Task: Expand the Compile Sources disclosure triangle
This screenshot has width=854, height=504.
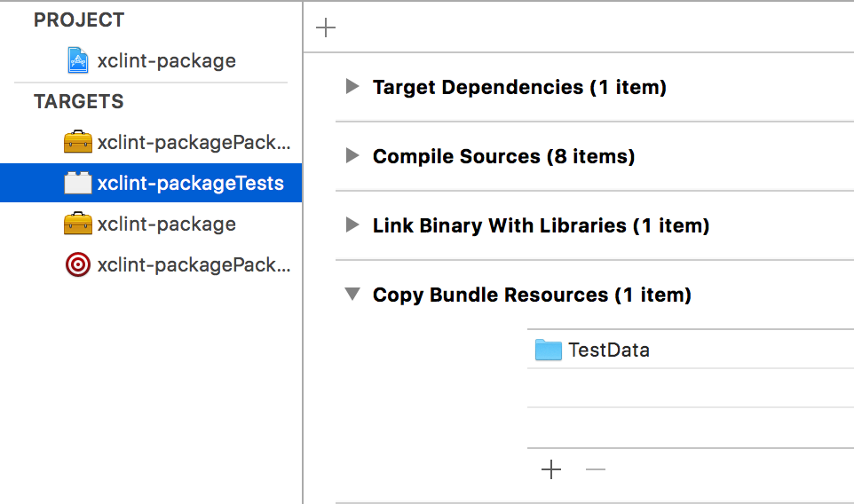Action: (x=352, y=156)
